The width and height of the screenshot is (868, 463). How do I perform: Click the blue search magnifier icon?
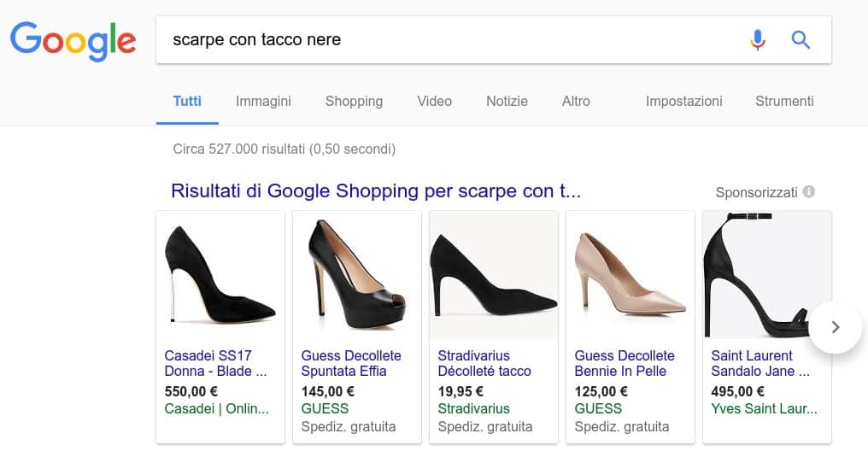point(801,40)
